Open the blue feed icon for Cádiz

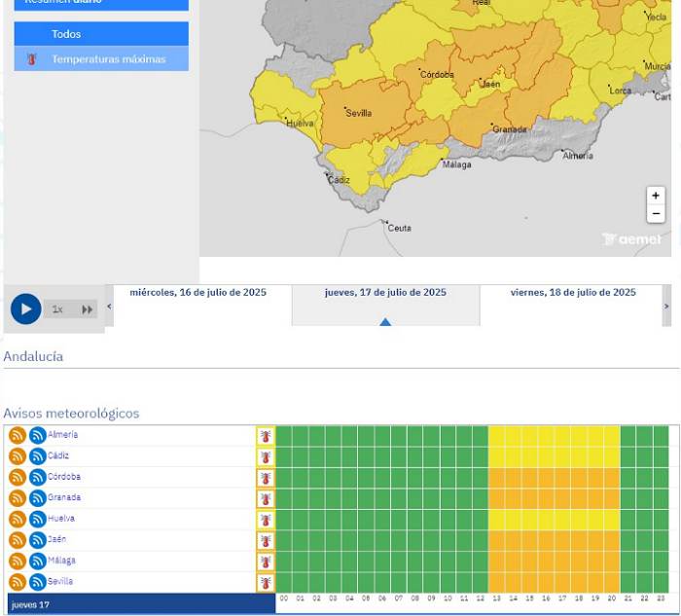38,456
